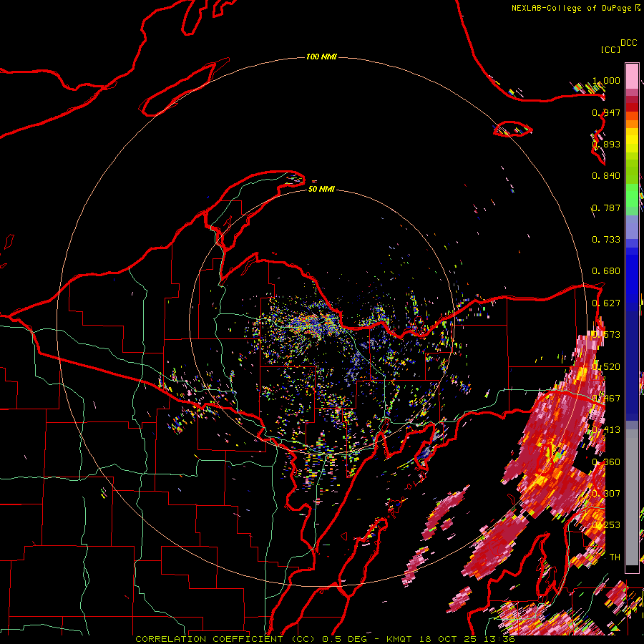Select the 0.680 value on the legend
Viewport: 644px width, 644px height.
[606, 271]
